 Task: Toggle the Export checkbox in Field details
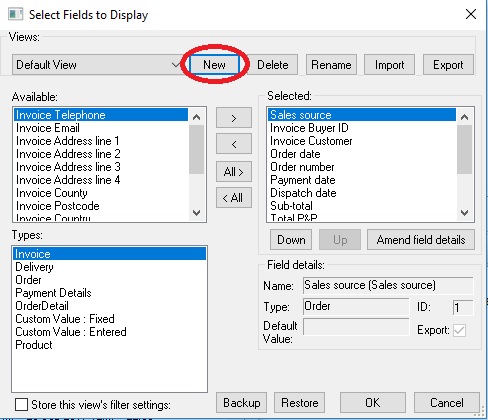(459, 330)
